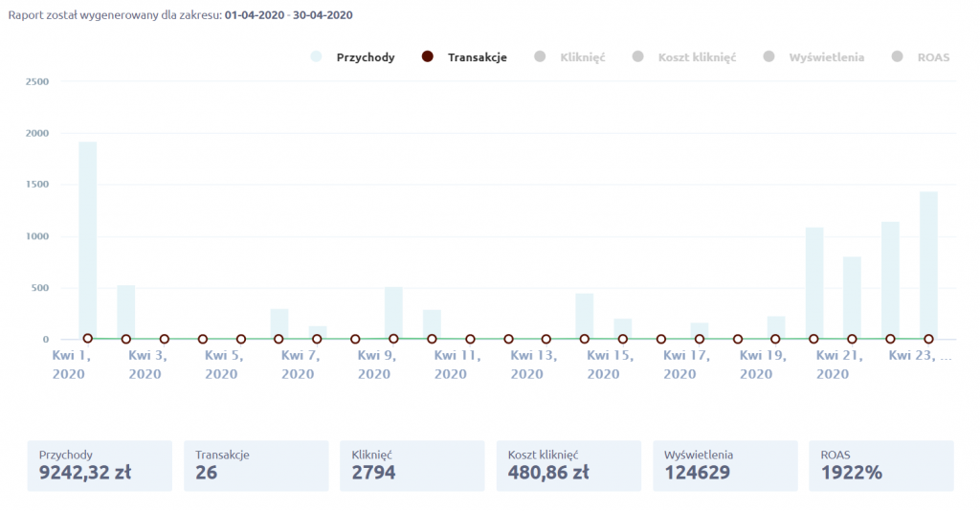The width and height of the screenshot is (980, 511).
Task: Enable the ROAS legend series
Action: tap(932, 57)
